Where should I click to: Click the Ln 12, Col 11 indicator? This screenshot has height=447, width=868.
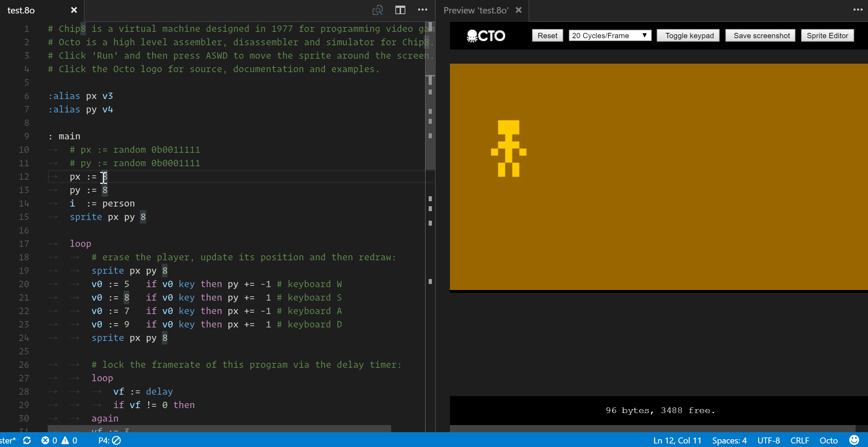(x=677, y=440)
